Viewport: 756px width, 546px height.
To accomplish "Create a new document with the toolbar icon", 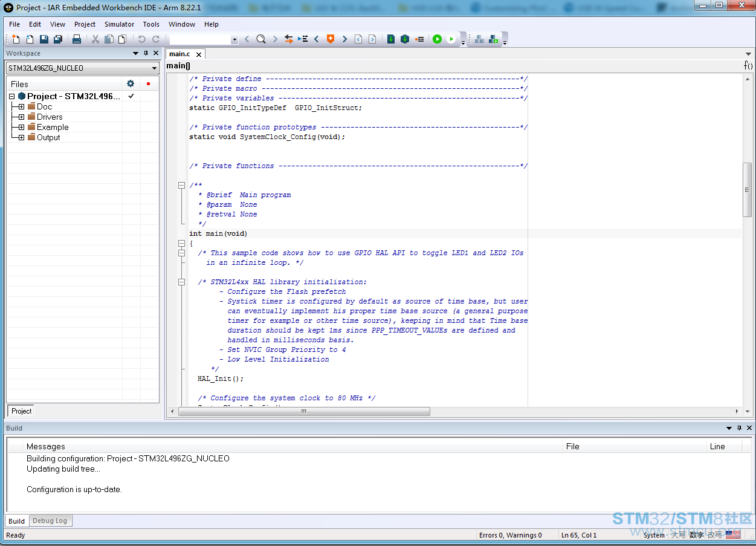I will pos(16,39).
